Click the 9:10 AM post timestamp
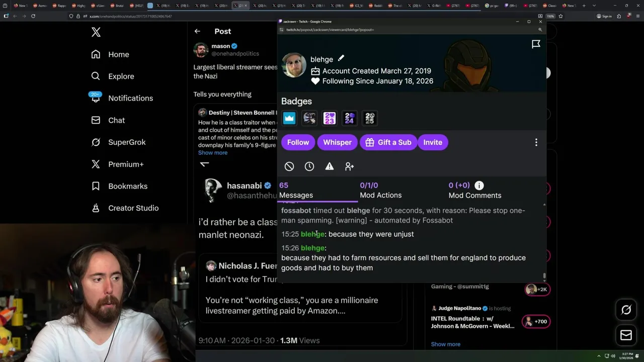644x362 pixels. click(236, 340)
